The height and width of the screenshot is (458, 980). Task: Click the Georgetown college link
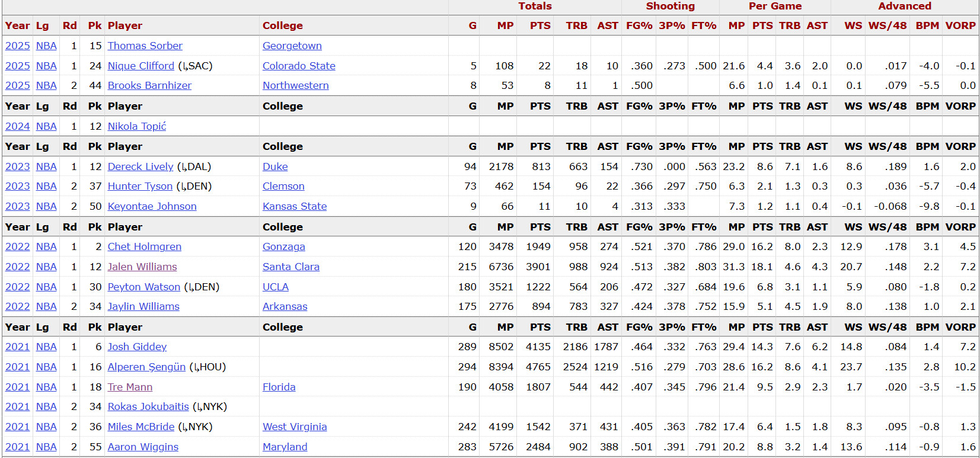tap(292, 46)
